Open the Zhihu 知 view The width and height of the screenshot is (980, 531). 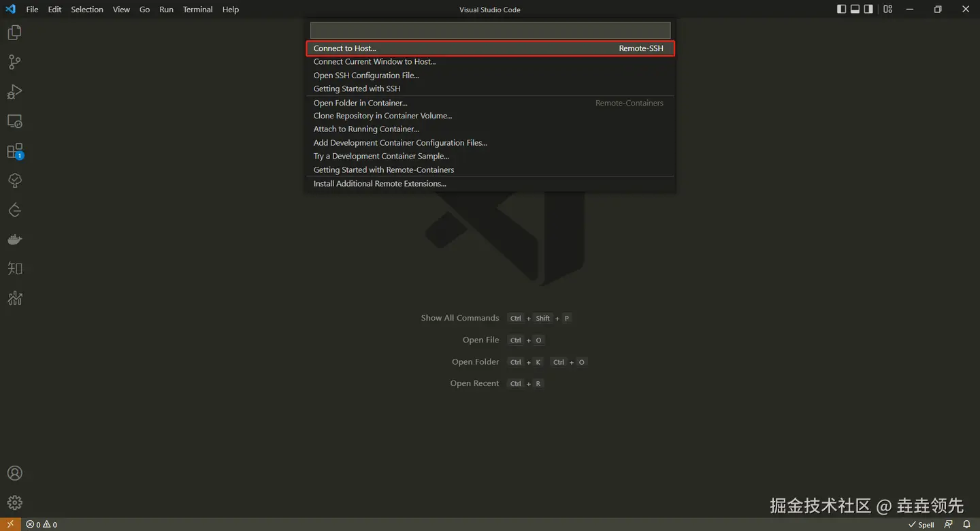click(14, 269)
